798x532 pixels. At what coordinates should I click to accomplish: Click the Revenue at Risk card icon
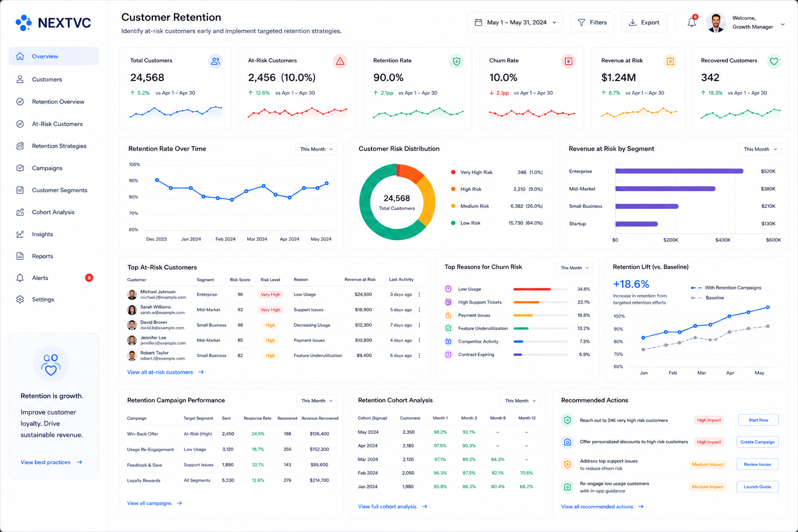[670, 61]
